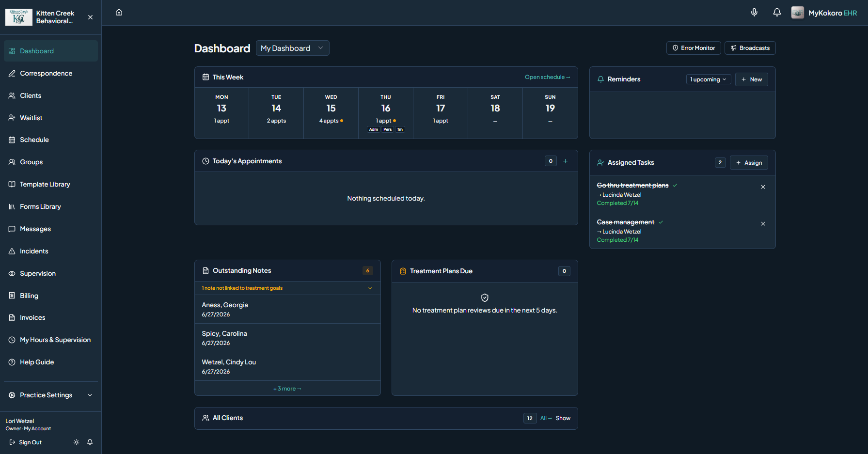Open Waitlist in sidebar
Viewport: 868px width, 454px height.
51,118
